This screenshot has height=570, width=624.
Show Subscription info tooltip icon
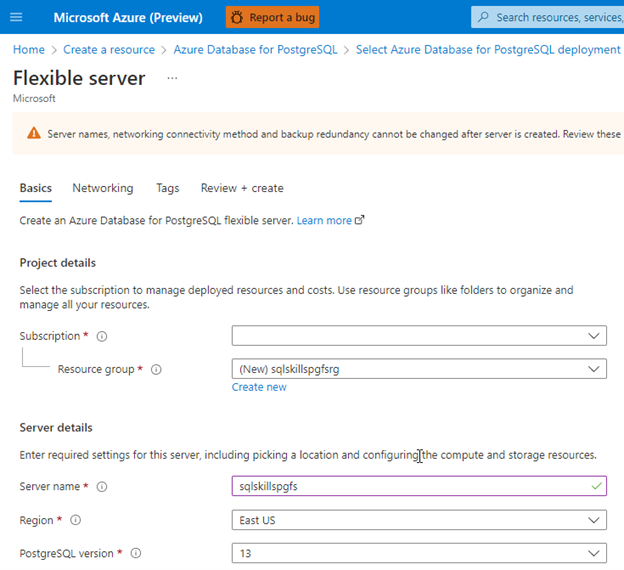coord(102,336)
